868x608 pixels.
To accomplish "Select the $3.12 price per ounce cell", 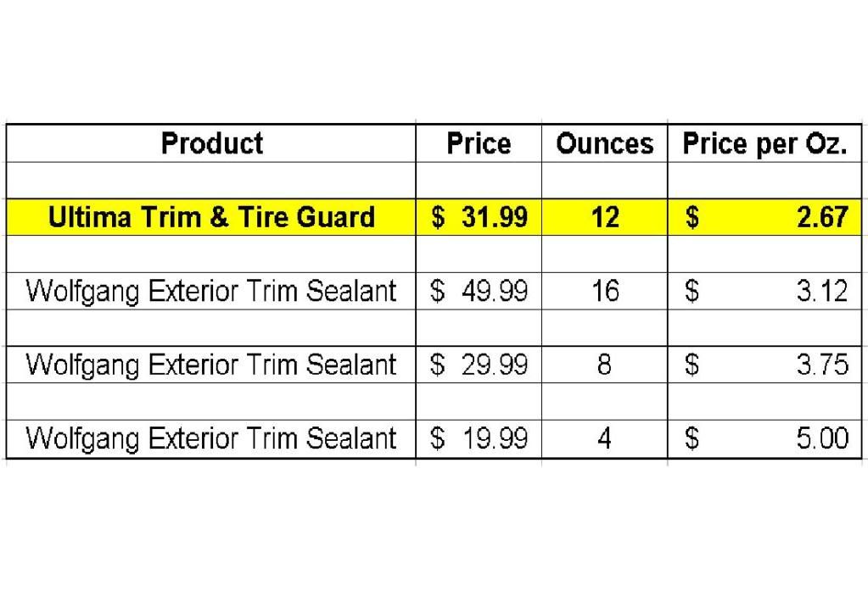I will pyautogui.click(x=764, y=291).
